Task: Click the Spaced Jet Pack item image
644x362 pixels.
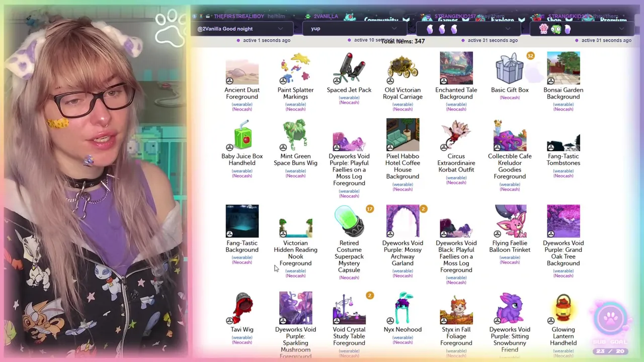Action: 349,68
